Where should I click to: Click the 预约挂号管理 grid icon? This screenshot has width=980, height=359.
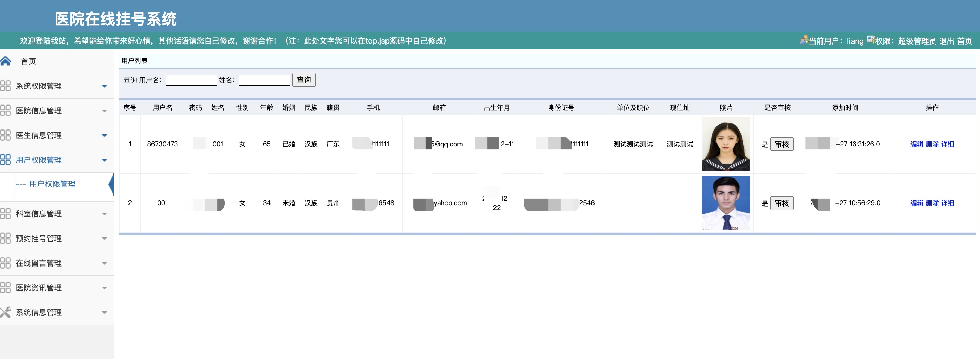tap(5, 238)
